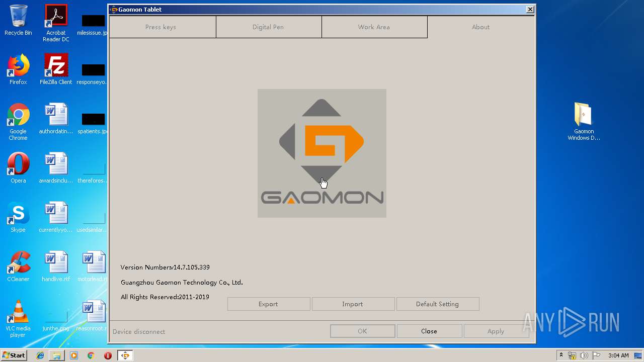Select the authordatin... Word document icon
The image size is (644, 362).
(x=56, y=119)
